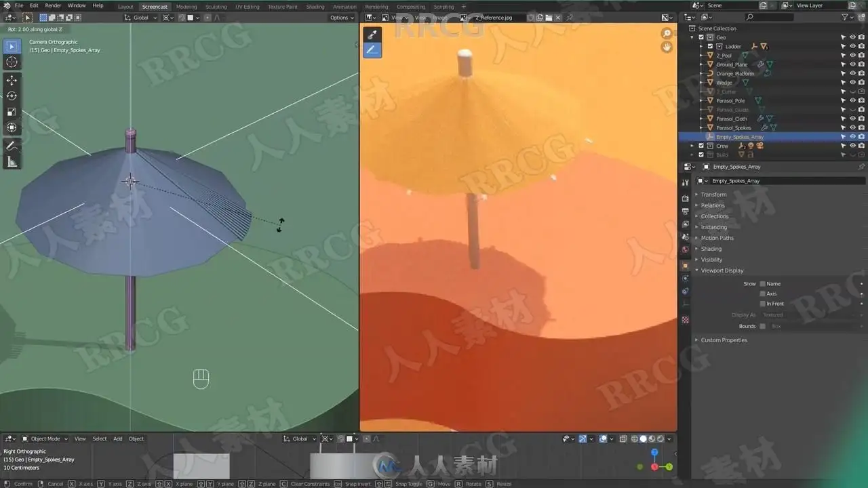The width and height of the screenshot is (868, 488).
Task: Select the Cursor tool in left toolbar
Action: click(12, 62)
